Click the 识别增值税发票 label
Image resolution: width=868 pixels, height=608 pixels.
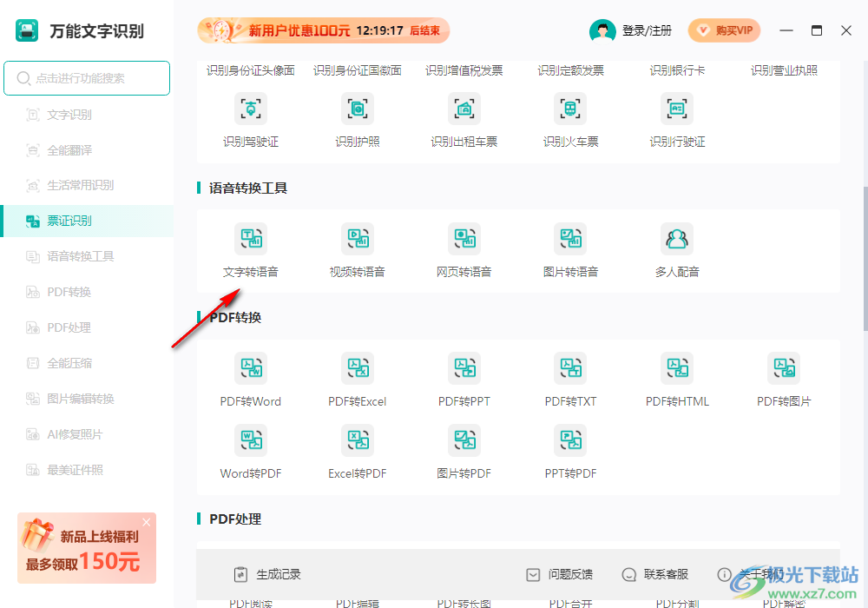(x=464, y=70)
